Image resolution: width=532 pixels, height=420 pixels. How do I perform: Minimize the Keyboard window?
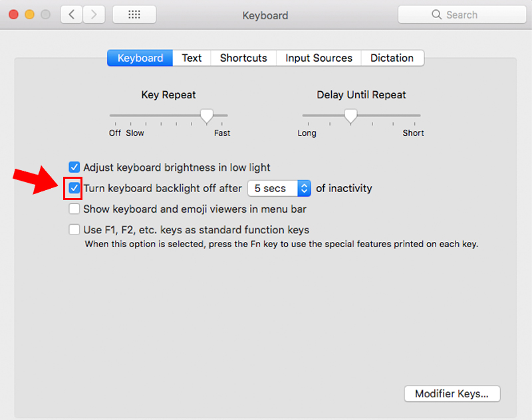[29, 15]
